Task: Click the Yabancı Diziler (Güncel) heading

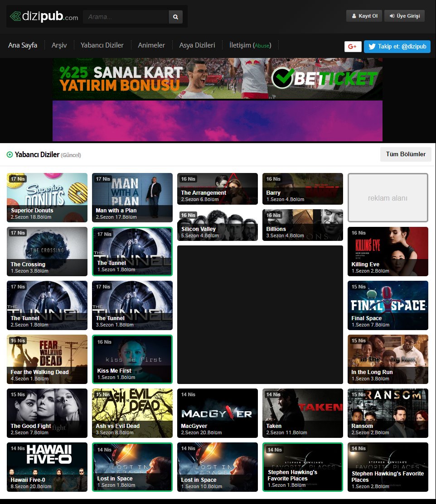Action: pos(48,154)
